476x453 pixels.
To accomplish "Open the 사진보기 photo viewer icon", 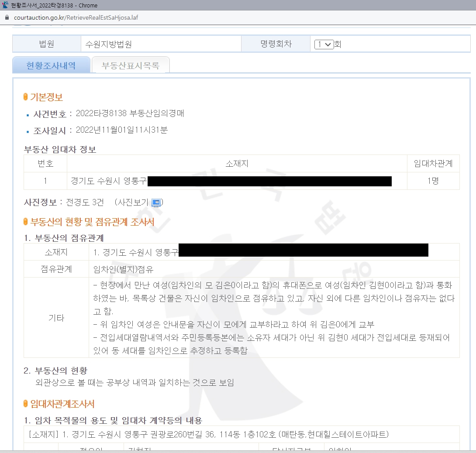I will (156, 202).
